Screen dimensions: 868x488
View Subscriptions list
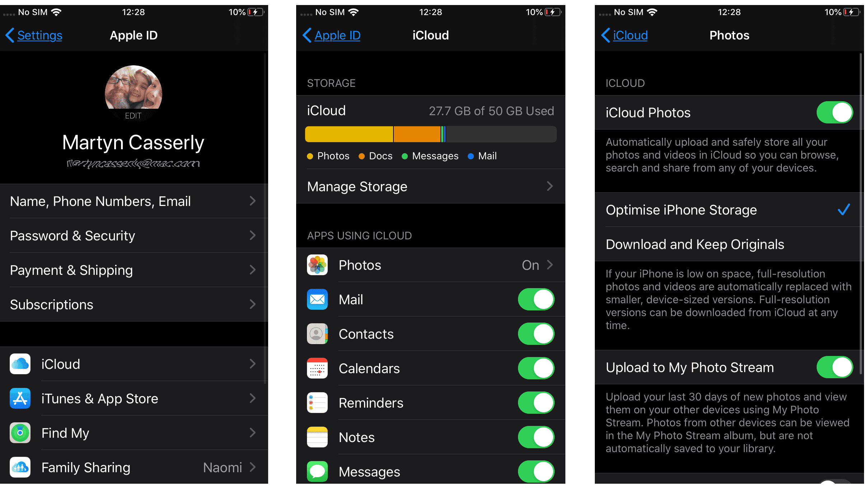tap(134, 304)
